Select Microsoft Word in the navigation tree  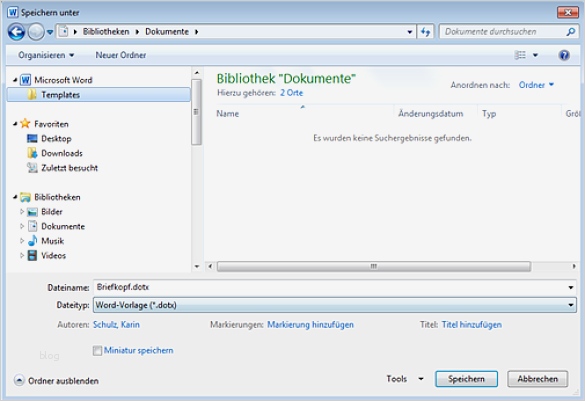click(x=63, y=80)
